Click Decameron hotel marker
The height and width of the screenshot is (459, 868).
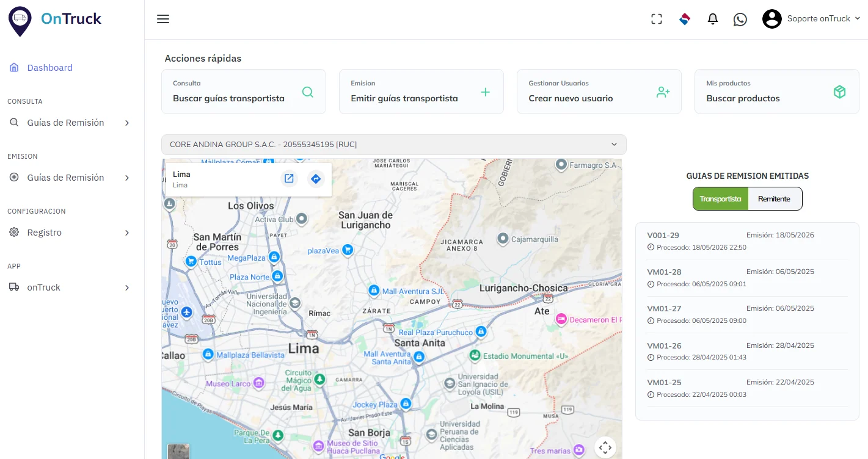[561, 319]
